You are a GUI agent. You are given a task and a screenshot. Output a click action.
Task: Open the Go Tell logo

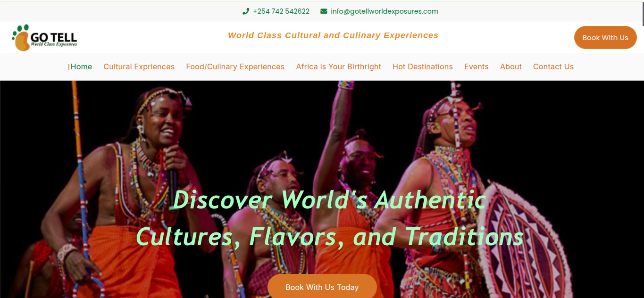click(45, 38)
